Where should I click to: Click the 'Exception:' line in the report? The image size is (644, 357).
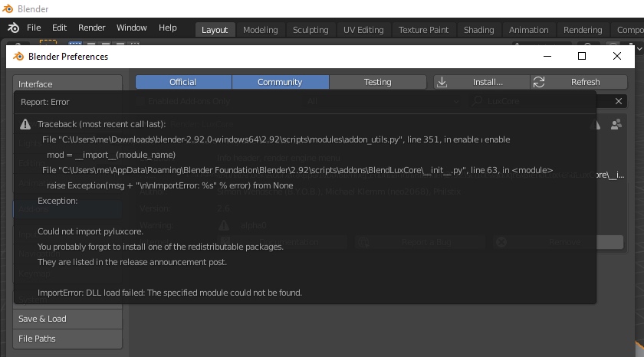[58, 201]
